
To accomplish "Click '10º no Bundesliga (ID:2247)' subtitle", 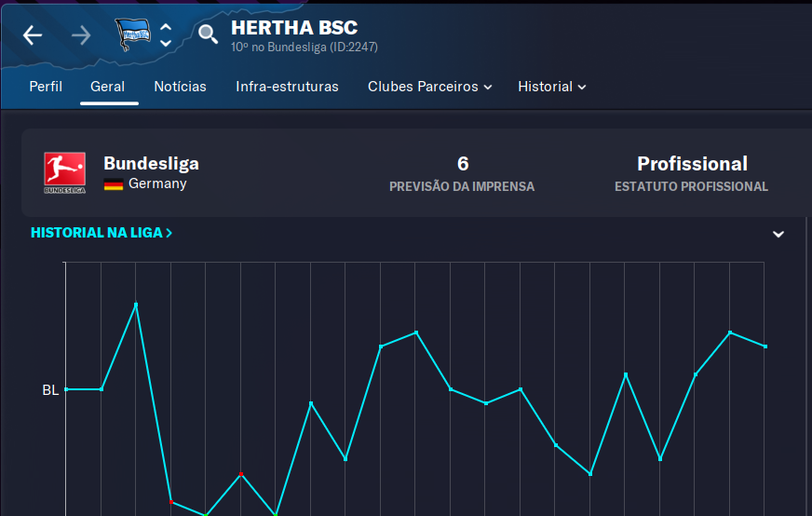I will click(304, 48).
